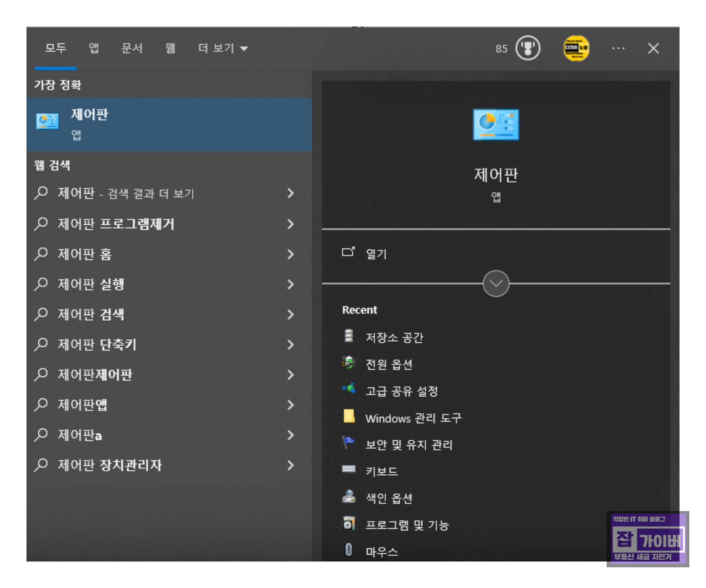This screenshot has height=588, width=706.
Task: Expand the 더 보기 dropdown filter
Action: pyautogui.click(x=222, y=48)
